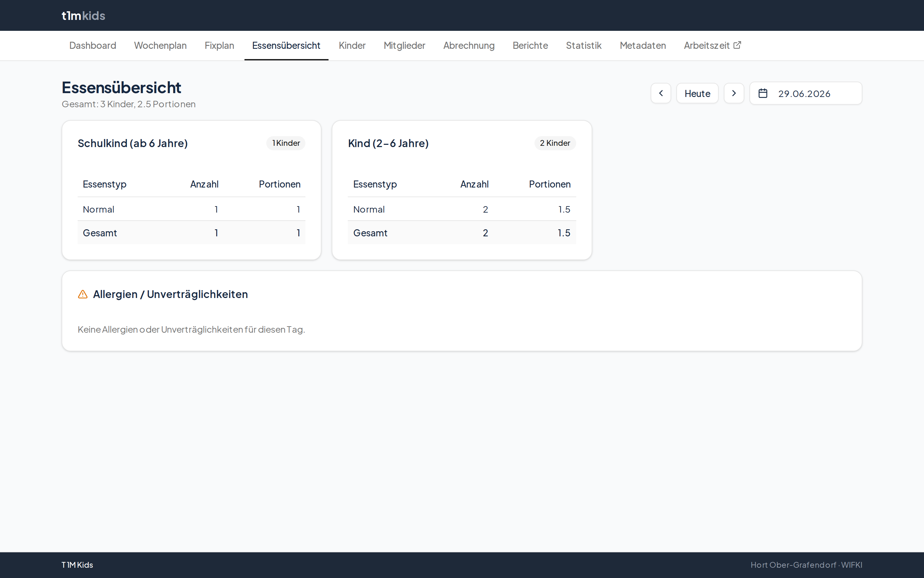Click the warning triangle icon beside Allergien
This screenshot has height=578, width=924.
click(x=83, y=294)
